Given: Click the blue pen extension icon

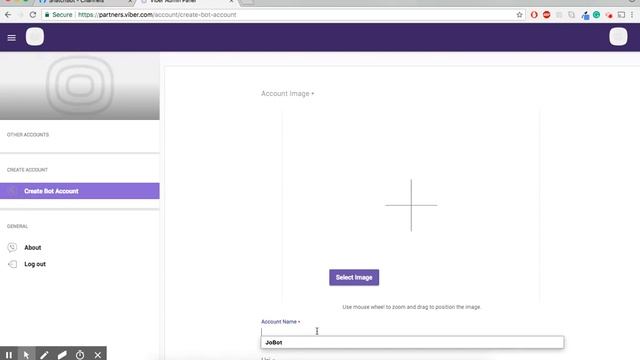Looking at the screenshot, I should coord(585,15).
